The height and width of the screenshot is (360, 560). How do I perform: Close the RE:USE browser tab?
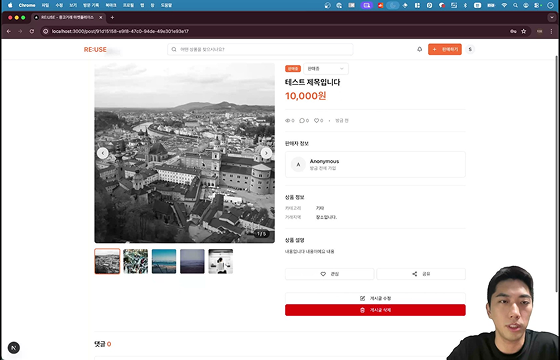point(101,18)
